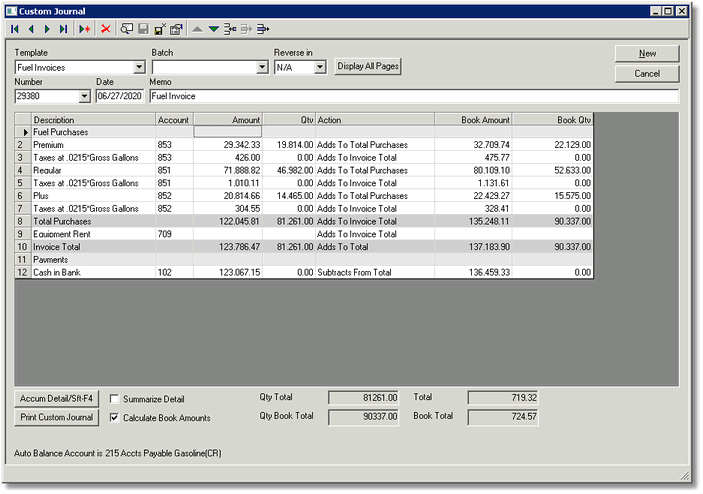Open the find/lookup magnifier icon
Image resolution: width=703 pixels, height=494 pixels.
(x=127, y=29)
